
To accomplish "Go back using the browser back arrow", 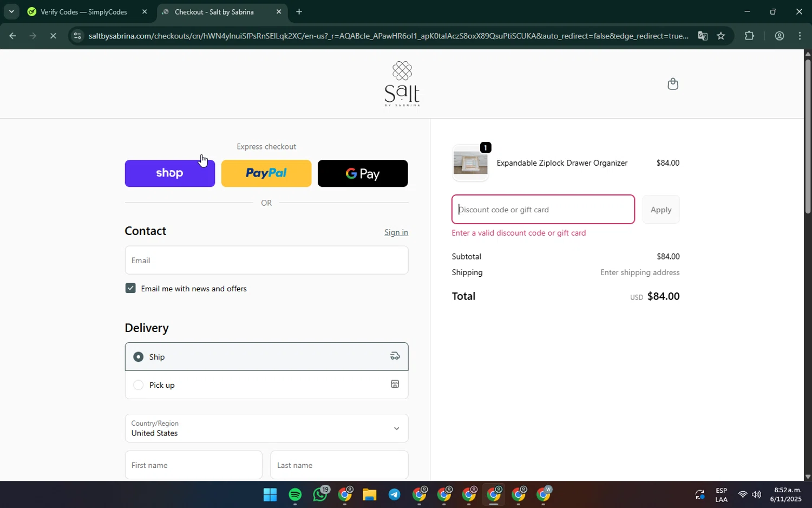I will click(x=12, y=36).
